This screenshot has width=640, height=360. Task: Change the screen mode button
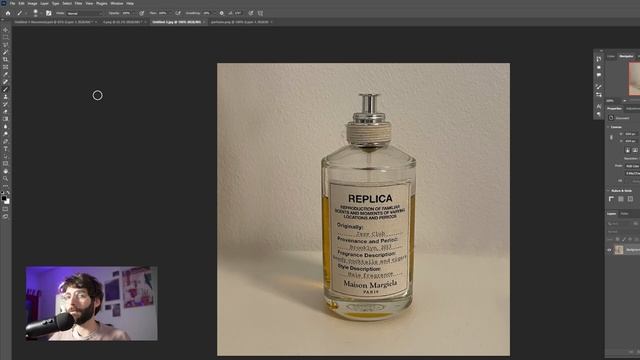pos(5,216)
